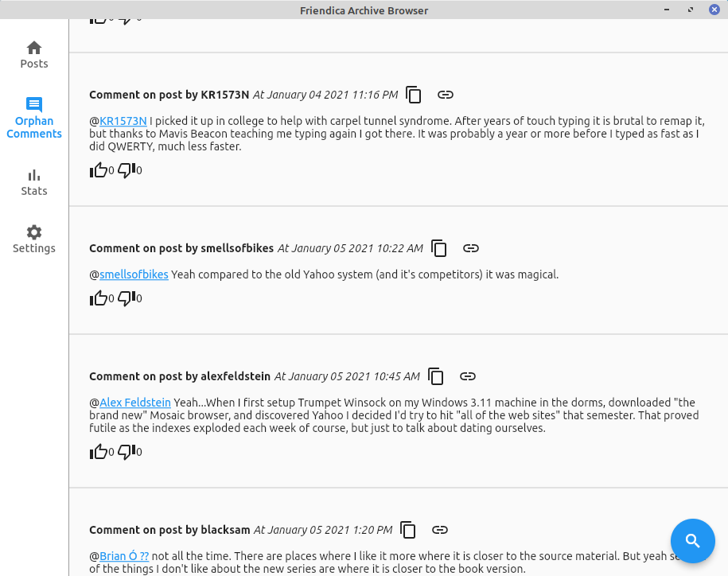
Task: Copy the KR1573N comment text
Action: (414, 95)
